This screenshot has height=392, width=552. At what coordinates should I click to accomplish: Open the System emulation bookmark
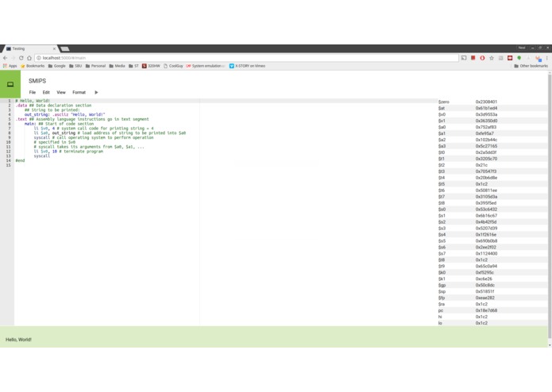(206, 66)
